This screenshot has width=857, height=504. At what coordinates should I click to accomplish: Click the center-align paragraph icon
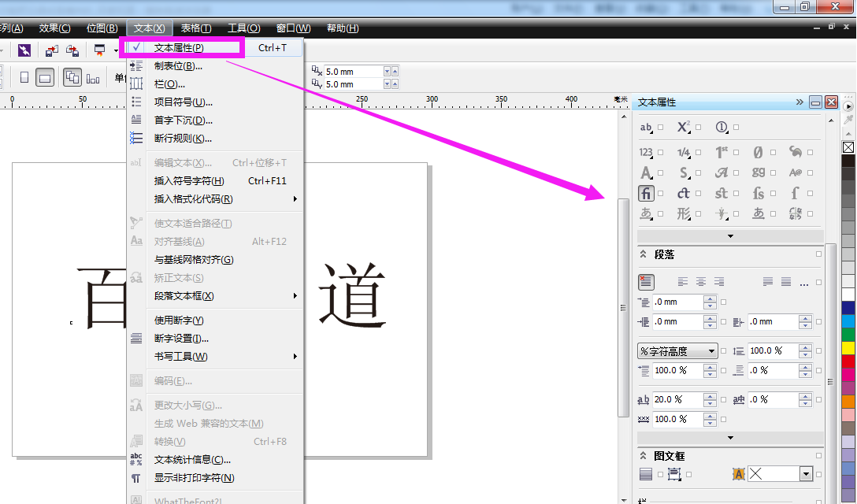click(x=700, y=282)
